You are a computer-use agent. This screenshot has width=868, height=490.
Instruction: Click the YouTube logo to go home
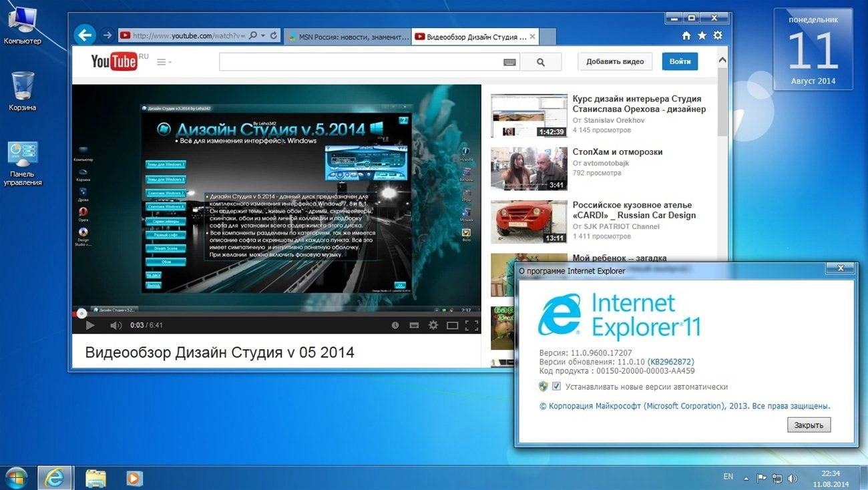pos(114,61)
